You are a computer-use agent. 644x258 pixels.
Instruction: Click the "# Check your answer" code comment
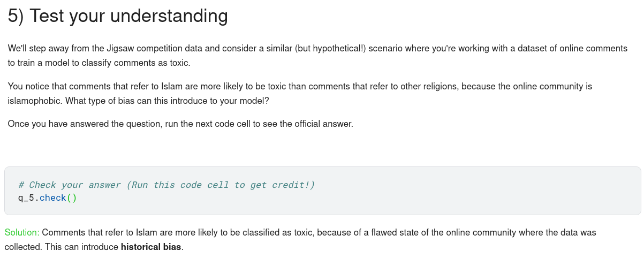[70, 185]
